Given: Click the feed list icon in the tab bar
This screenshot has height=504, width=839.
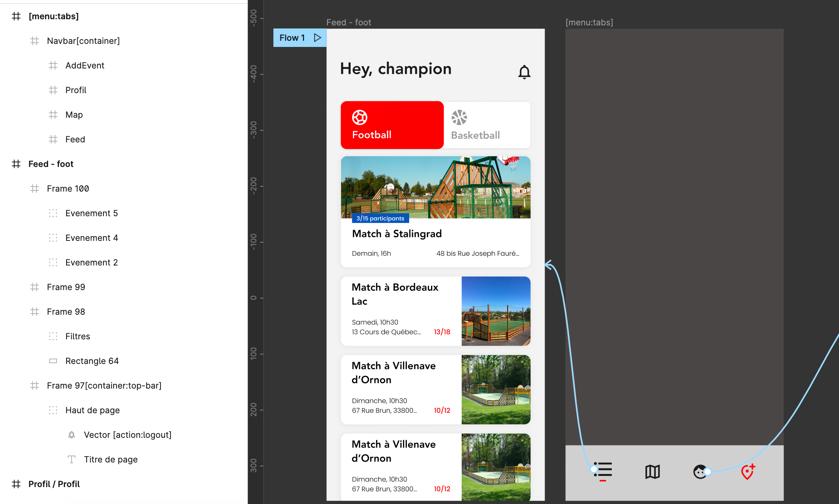Looking at the screenshot, I should pyautogui.click(x=603, y=471).
